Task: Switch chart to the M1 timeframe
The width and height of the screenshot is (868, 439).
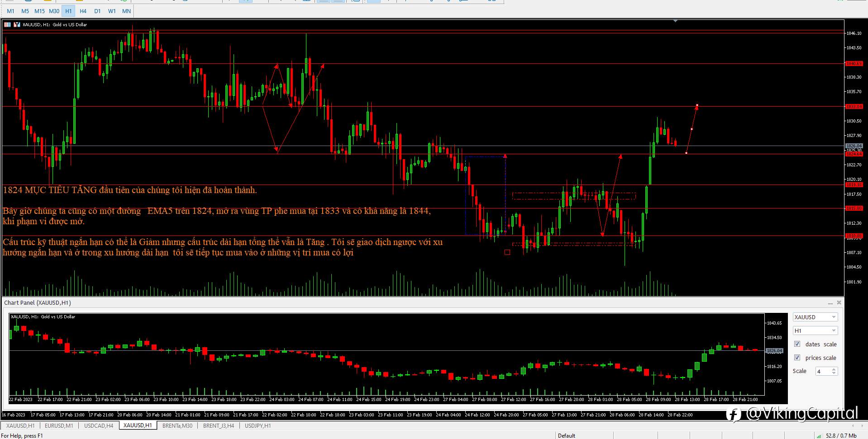Action: [x=10, y=11]
